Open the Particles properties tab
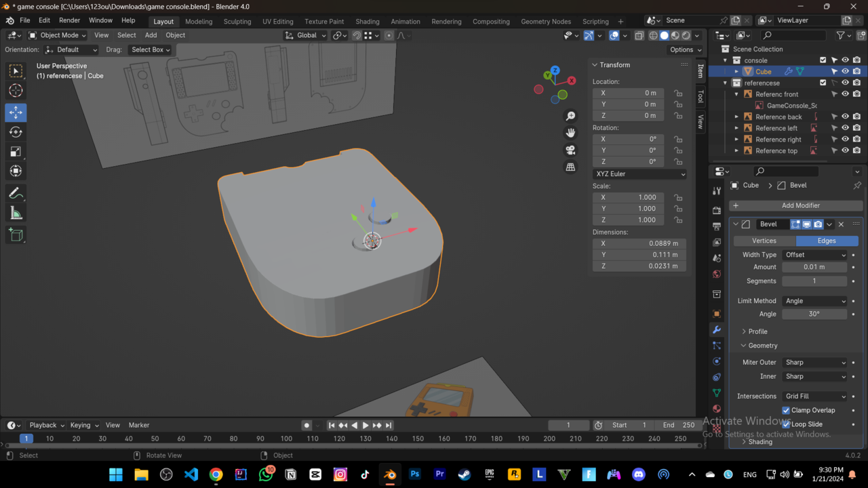The image size is (868, 488). [x=717, y=346]
